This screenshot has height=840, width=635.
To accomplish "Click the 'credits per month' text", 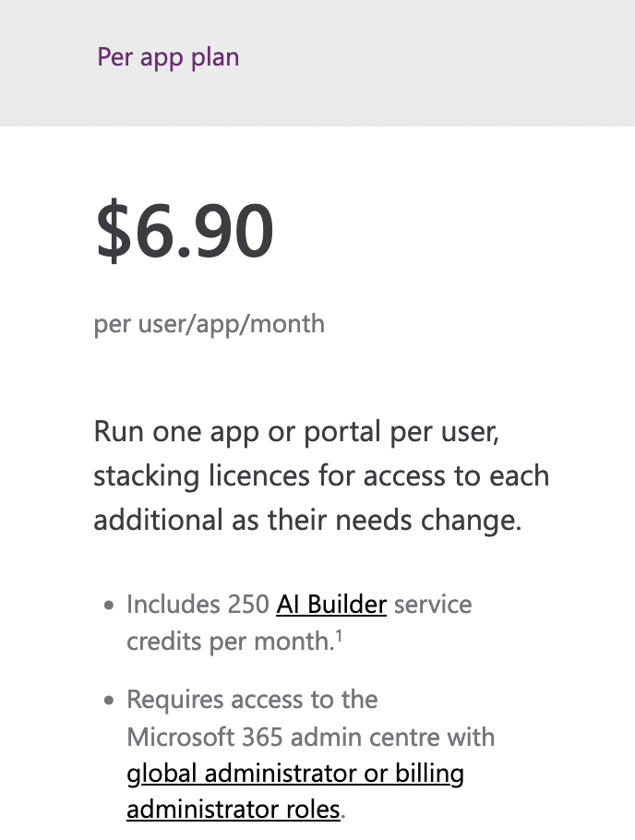I will (231, 642).
